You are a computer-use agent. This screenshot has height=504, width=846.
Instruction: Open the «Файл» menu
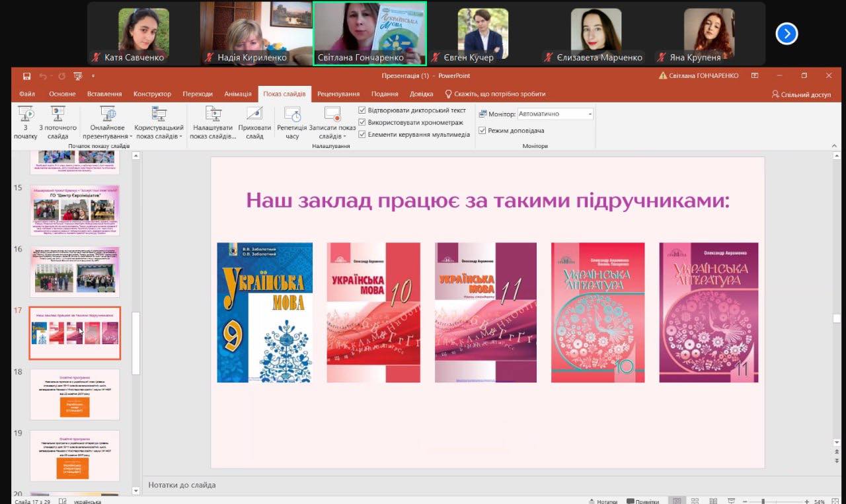27,94
